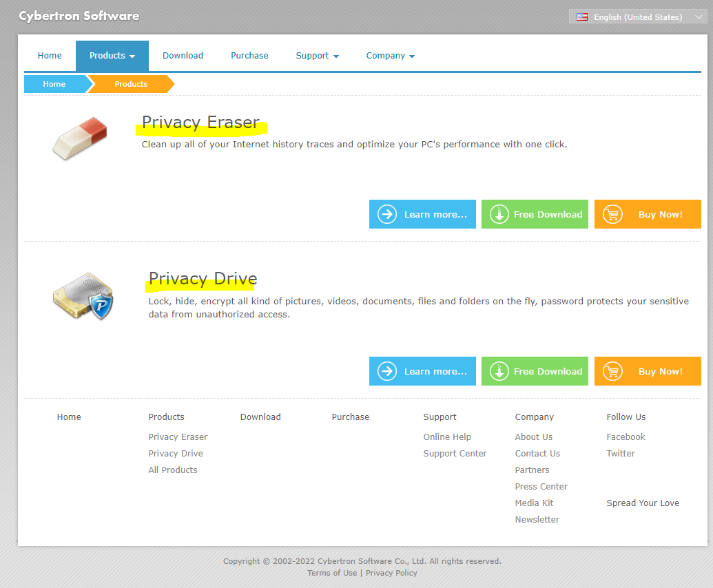Click the "Follow Us" footer heading
The width and height of the screenshot is (713, 588).
[626, 417]
